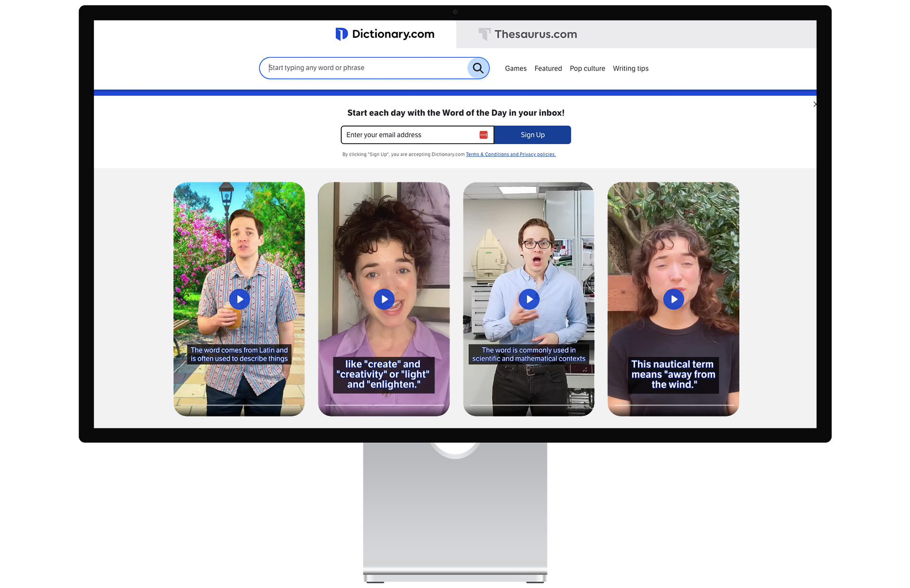Click the Sign Up button
This screenshot has height=588, width=910.
[533, 135]
